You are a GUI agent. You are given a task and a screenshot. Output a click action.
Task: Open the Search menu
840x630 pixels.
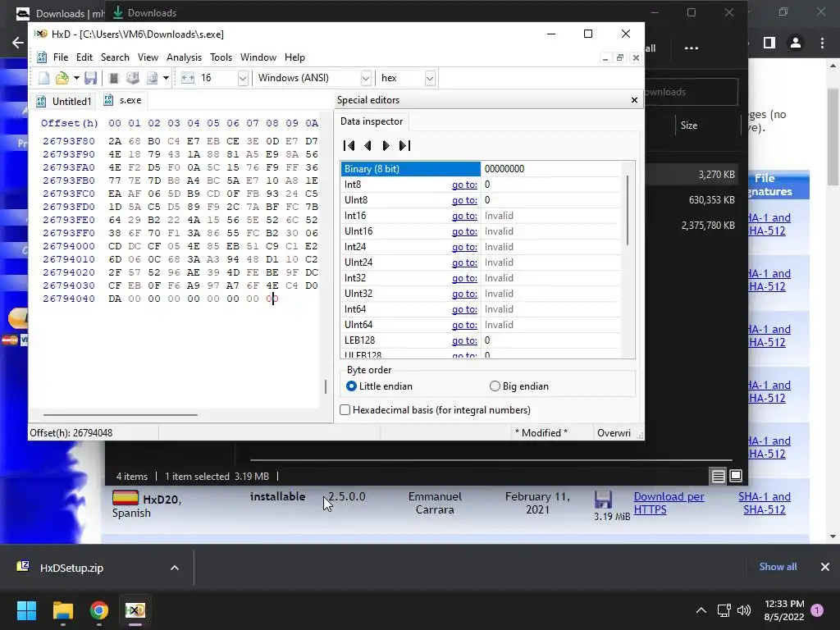click(115, 57)
